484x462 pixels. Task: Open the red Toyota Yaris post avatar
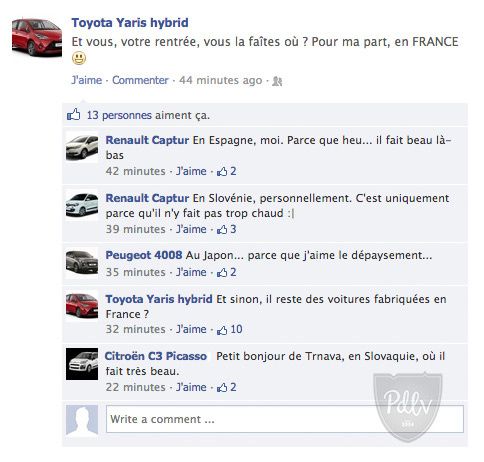[37, 37]
